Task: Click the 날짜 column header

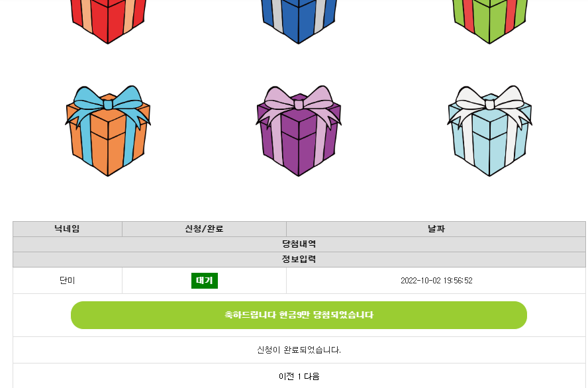Action: click(x=436, y=228)
